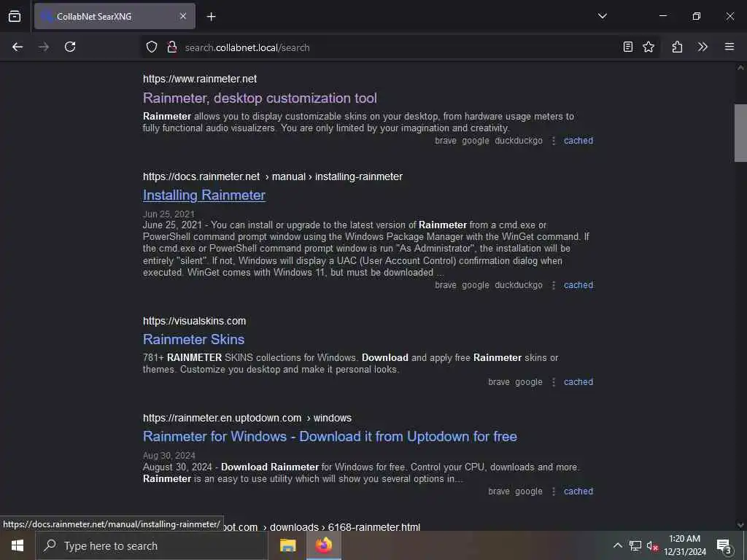Open cached version of Installing Rainmeter result

coord(578,285)
